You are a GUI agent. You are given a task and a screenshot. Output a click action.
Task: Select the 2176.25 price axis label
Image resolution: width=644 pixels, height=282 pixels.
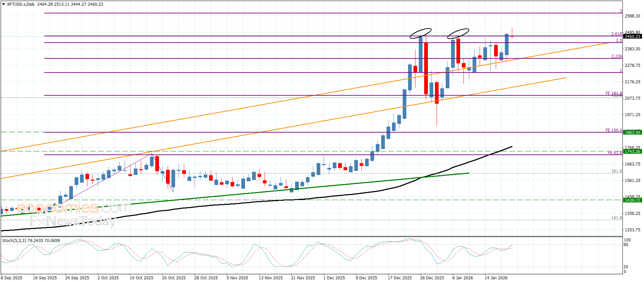[x=632, y=82]
